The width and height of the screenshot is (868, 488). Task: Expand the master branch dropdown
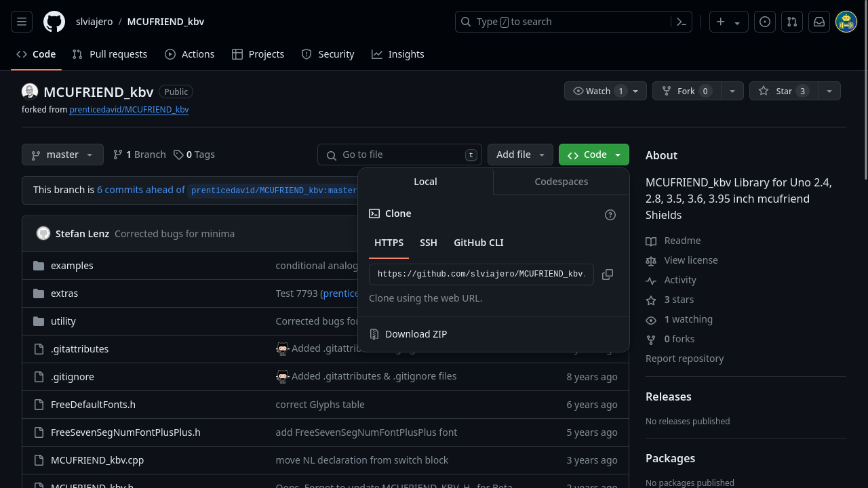click(62, 155)
